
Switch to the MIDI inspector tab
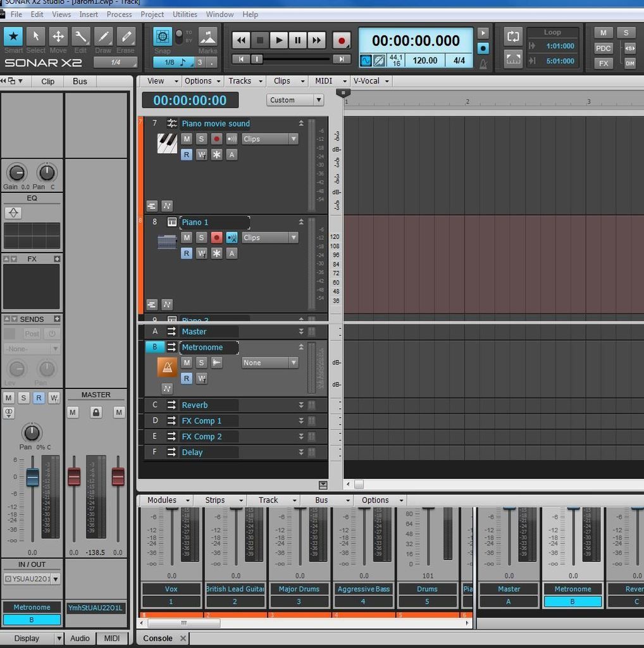(x=111, y=638)
